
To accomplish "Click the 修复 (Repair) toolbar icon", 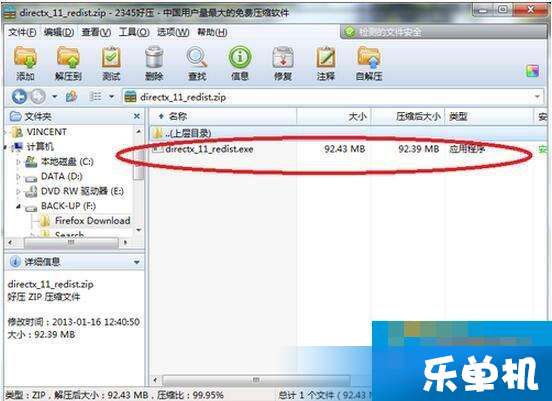I will [283, 63].
